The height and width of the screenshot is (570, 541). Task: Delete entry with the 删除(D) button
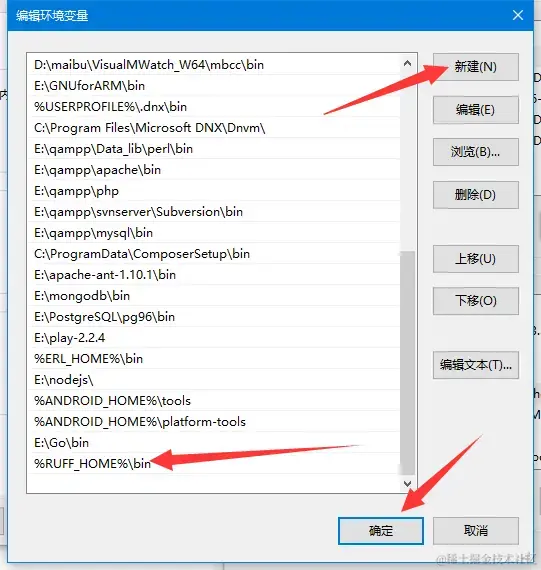[x=476, y=195]
